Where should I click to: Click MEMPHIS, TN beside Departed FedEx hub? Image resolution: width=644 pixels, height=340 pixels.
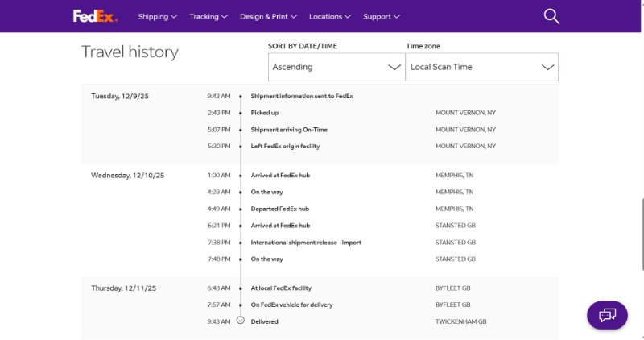point(454,209)
